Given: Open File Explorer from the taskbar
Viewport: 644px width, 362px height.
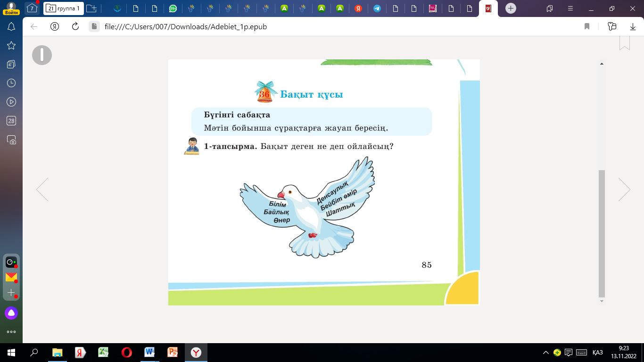Looking at the screenshot, I should coord(57,352).
